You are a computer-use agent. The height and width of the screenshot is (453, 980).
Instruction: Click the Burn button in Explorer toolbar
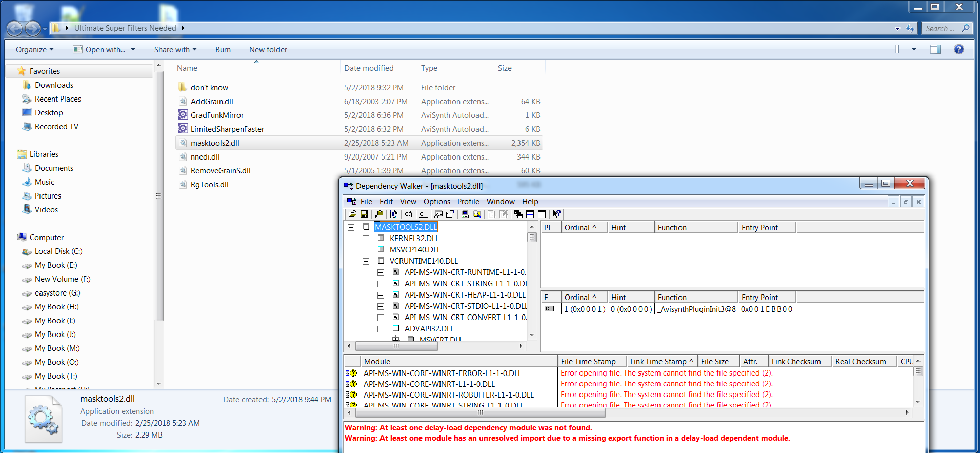point(223,50)
